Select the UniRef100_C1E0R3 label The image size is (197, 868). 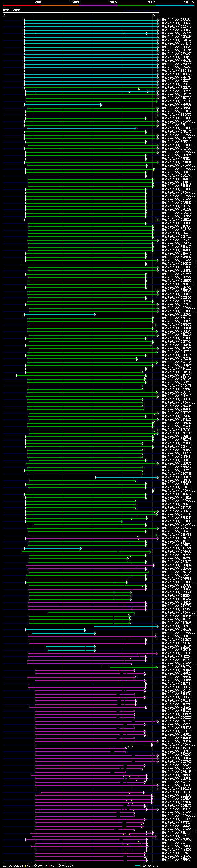[x=177, y=91]
